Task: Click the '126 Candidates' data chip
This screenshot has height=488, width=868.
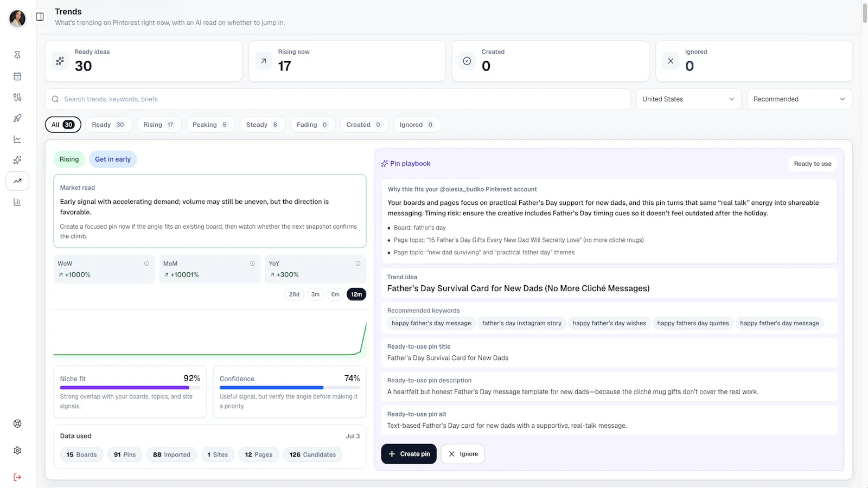Action: (312, 455)
